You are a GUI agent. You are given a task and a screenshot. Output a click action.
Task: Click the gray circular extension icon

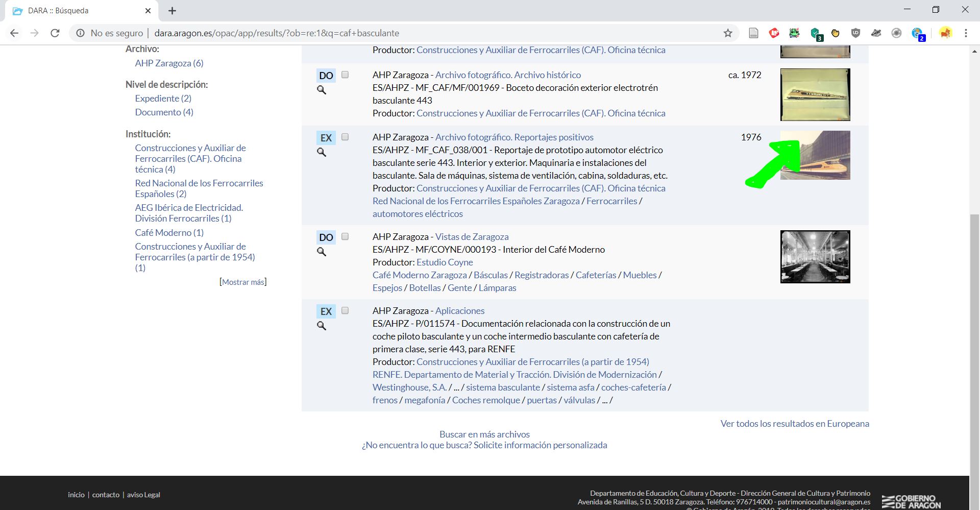[897, 33]
